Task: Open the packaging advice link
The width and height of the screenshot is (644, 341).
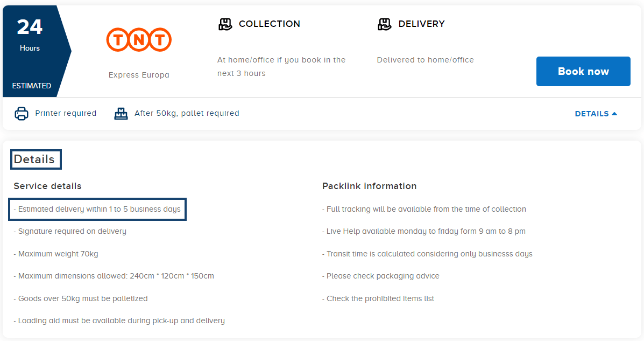Action: pyautogui.click(x=383, y=276)
